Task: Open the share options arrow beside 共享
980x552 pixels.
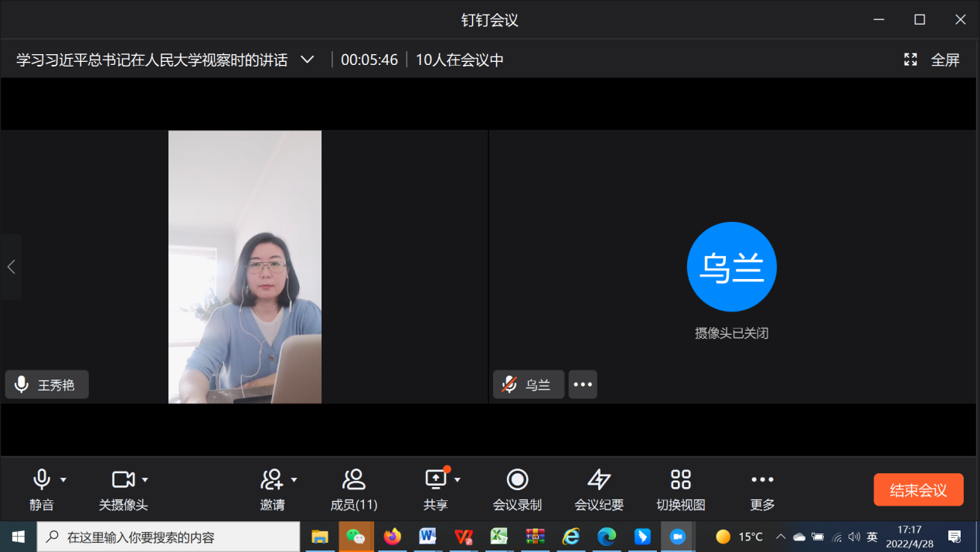Action: point(458,480)
